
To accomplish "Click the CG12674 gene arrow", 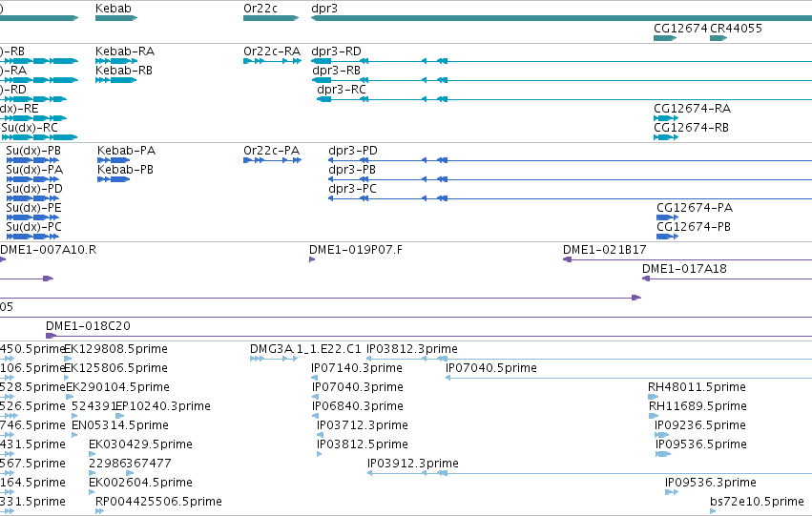I will 665,38.
